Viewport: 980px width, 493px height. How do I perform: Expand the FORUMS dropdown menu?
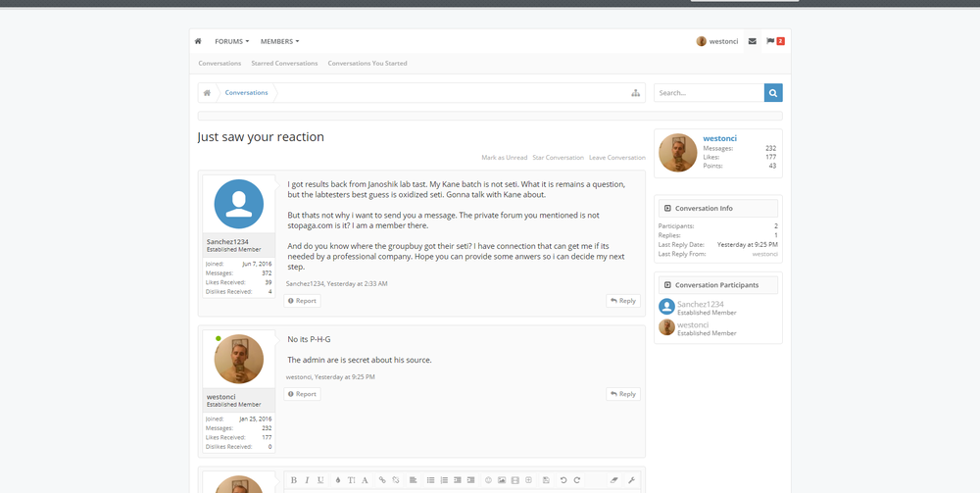pos(231,41)
